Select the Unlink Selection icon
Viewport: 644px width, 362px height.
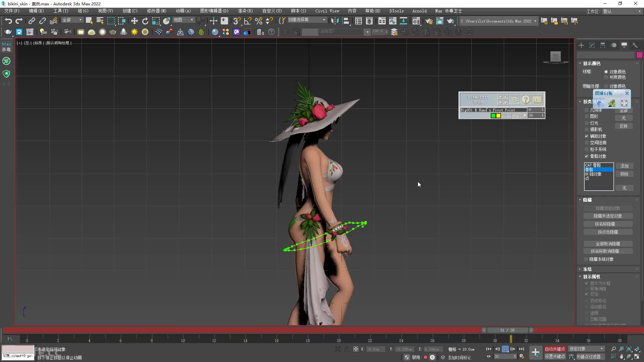point(42,21)
